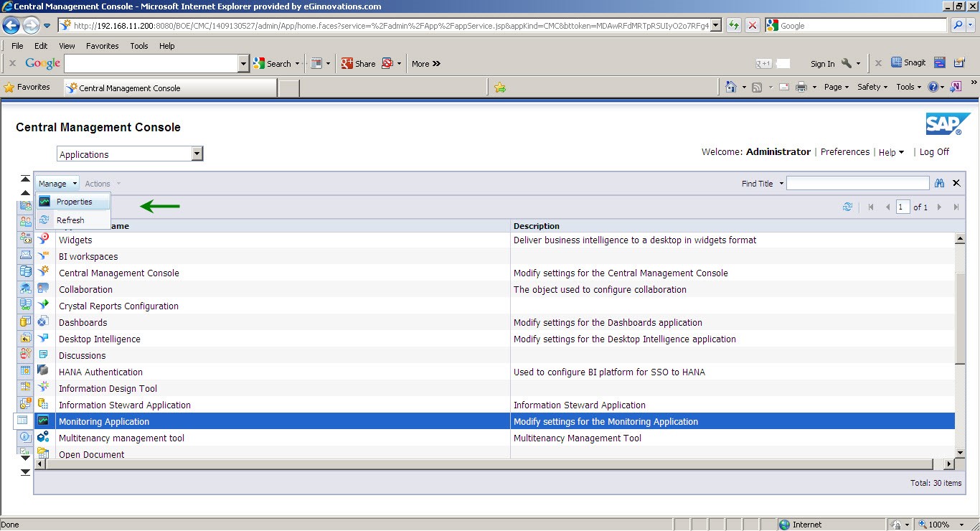Click the sidebar envelope inboxes icon
This screenshot has height=531, width=980.
(x=25, y=255)
